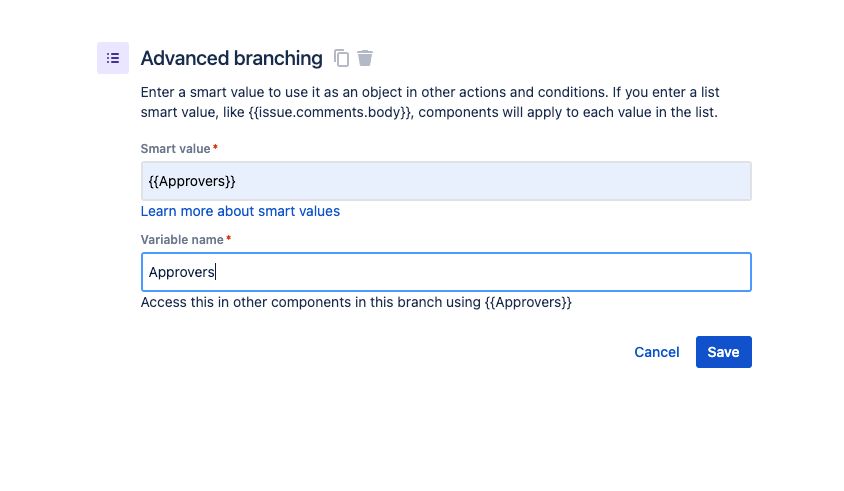This screenshot has height=491, width=844.
Task: Click into the Variable name text box
Action: [x=446, y=272]
